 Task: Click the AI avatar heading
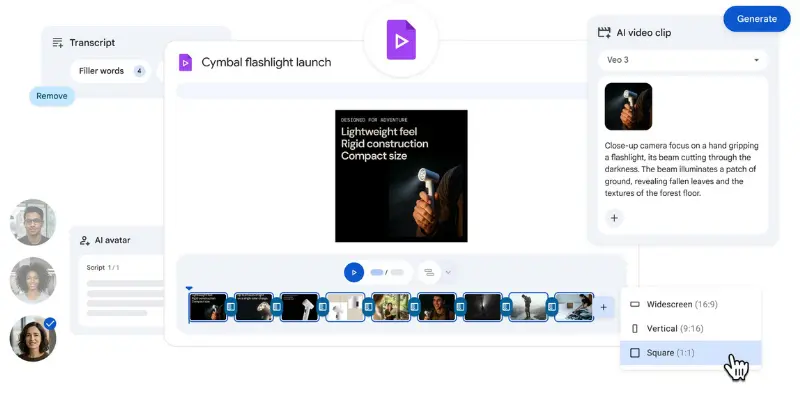112,240
